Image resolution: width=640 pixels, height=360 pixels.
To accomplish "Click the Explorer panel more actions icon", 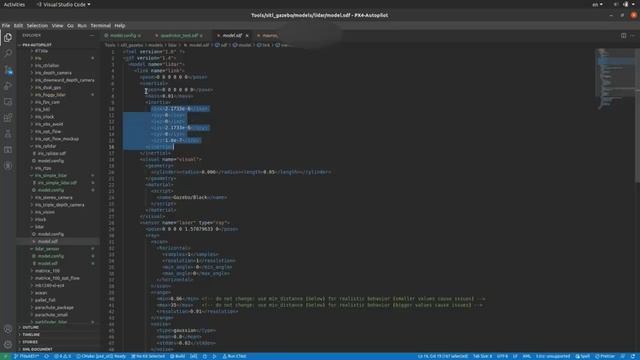I will click(x=92, y=36).
